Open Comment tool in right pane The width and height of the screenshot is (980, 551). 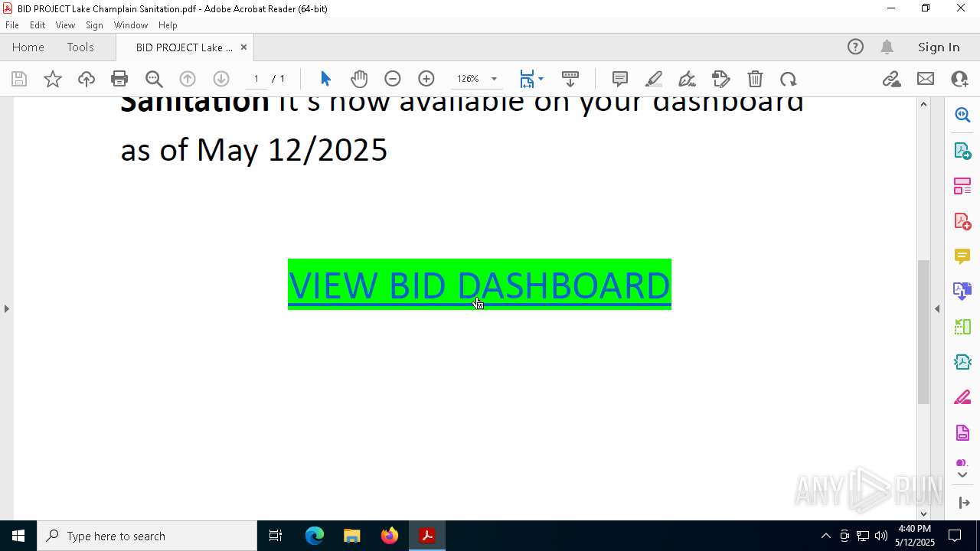point(962,256)
